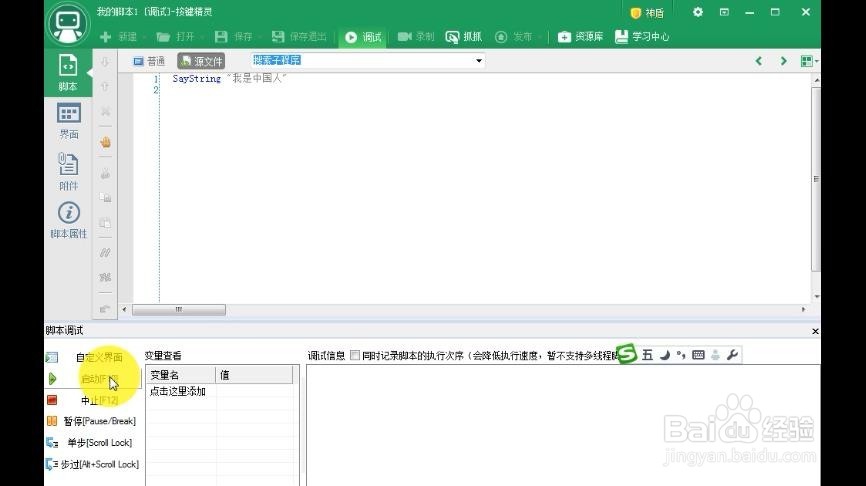The width and height of the screenshot is (866, 486).
Task: Click the move down arrow tool icon
Action: click(x=105, y=62)
